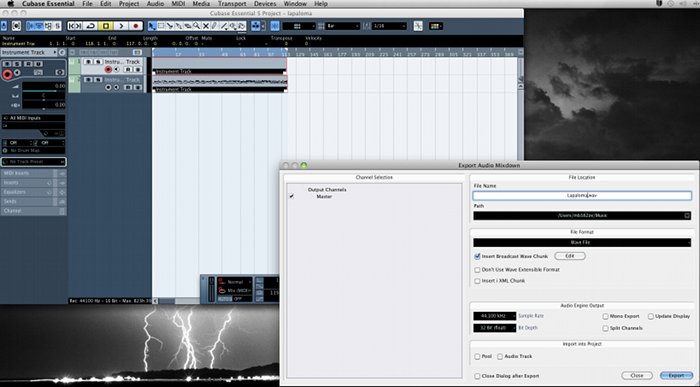Image resolution: width=700 pixels, height=387 pixels.
Task: Click the Export button
Action: [676, 376]
